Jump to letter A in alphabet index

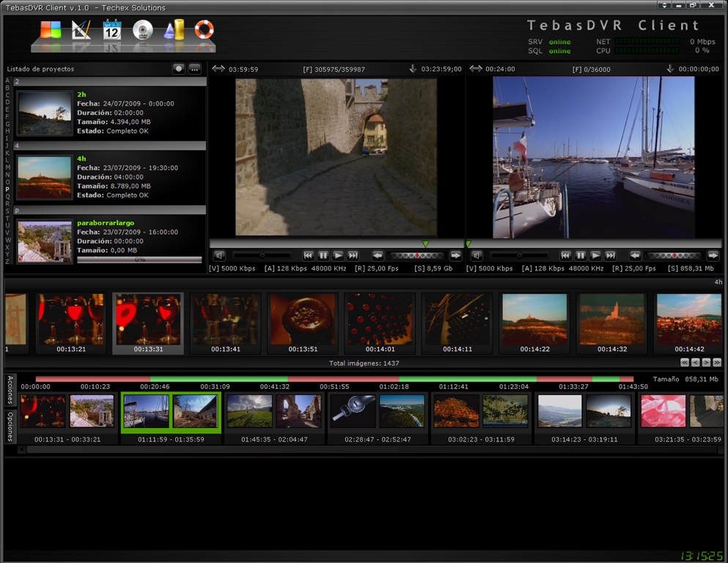[7, 81]
